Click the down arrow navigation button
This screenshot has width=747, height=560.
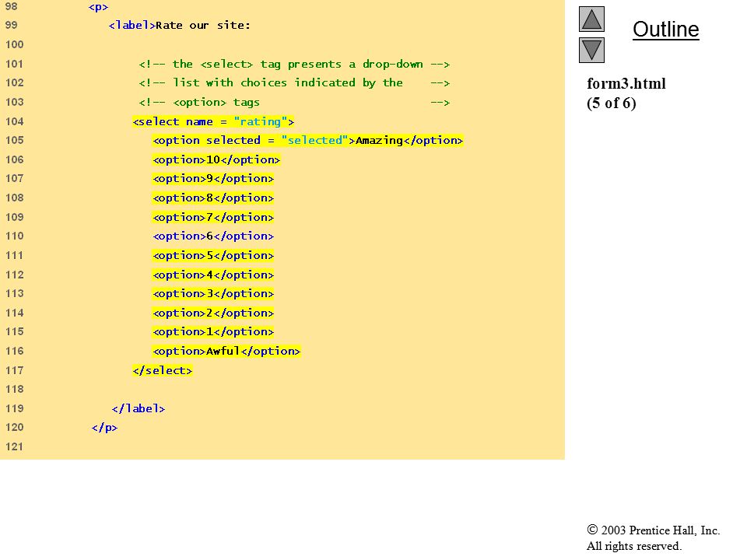pyautogui.click(x=591, y=50)
